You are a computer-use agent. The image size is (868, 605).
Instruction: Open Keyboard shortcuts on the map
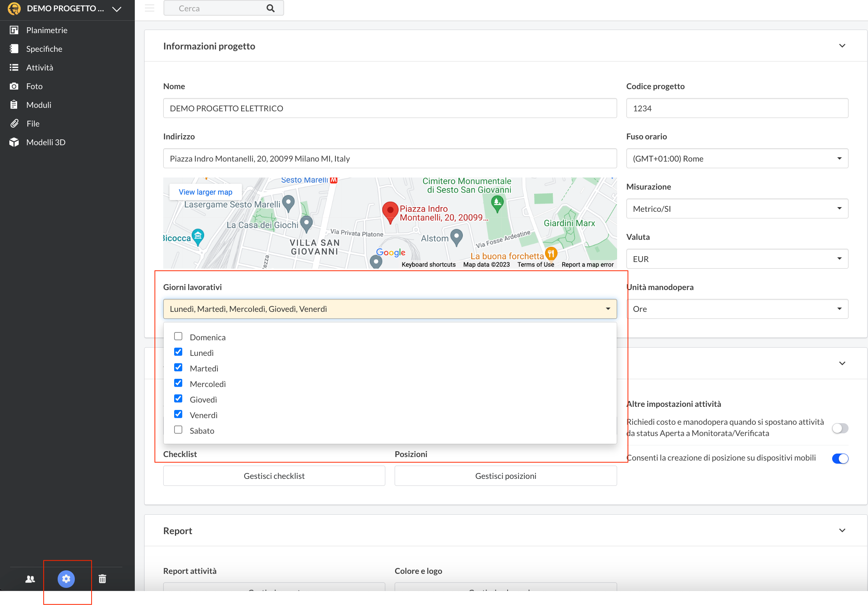[x=429, y=265]
